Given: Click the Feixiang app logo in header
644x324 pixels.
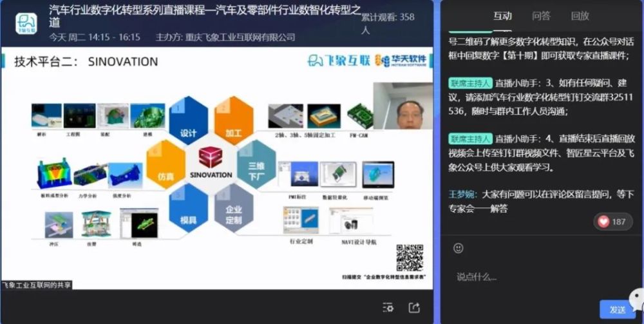Looking at the screenshot, I should [x=26, y=24].
